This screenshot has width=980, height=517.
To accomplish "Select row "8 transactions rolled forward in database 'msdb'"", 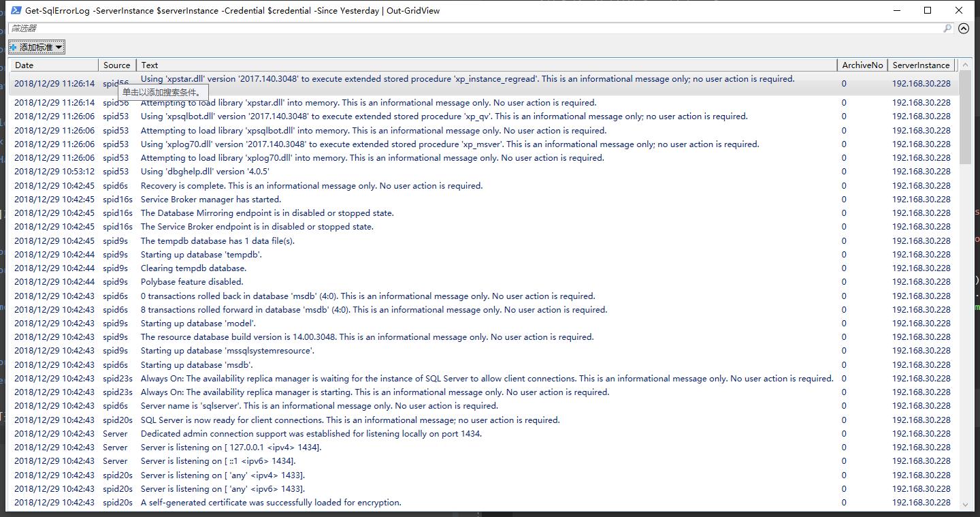I will click(485, 310).
